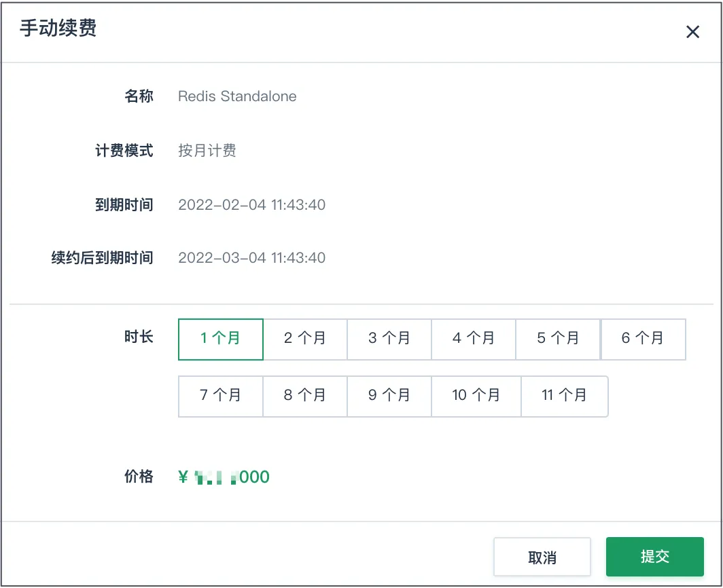
Task: Click the blurred price amount ending in 000
Action: [224, 477]
